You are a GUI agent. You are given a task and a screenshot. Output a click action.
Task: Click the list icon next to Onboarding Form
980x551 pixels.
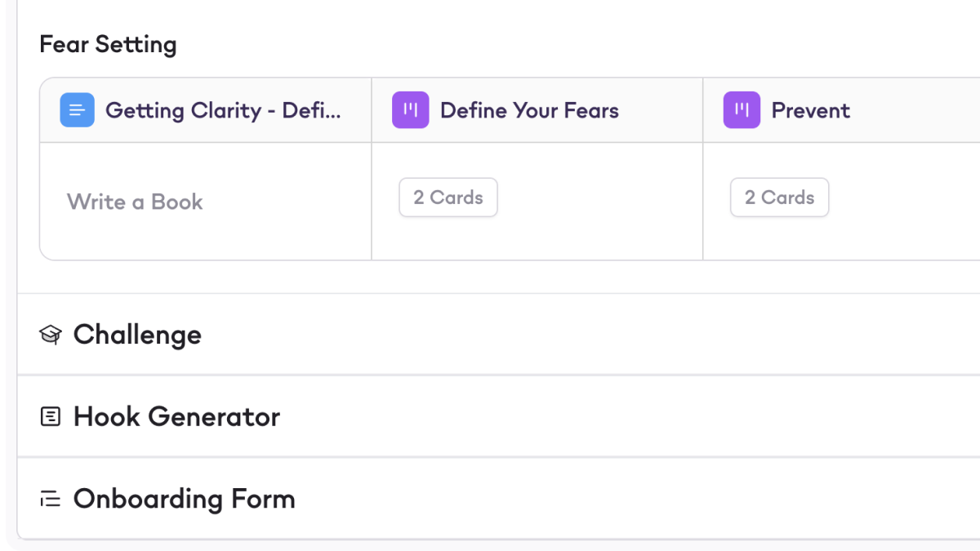[51, 499]
